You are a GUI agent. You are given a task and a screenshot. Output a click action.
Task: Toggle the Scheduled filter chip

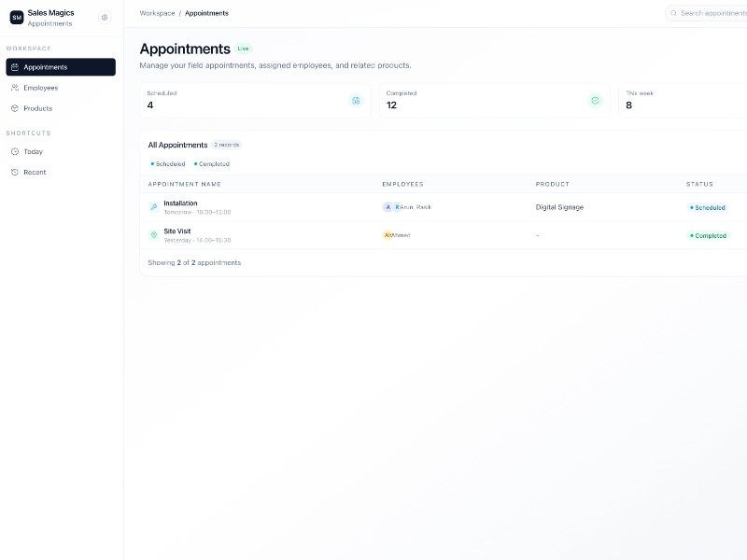click(168, 164)
